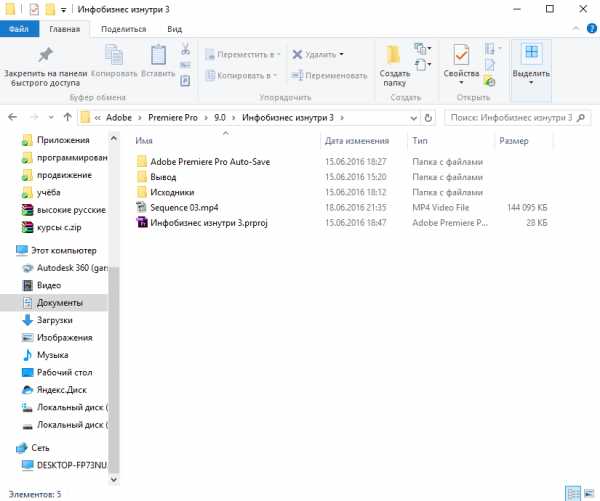Screen dimensions: 600x501
Task: Click the Pin to Quick Access pushpin icon
Action: tap(45, 56)
